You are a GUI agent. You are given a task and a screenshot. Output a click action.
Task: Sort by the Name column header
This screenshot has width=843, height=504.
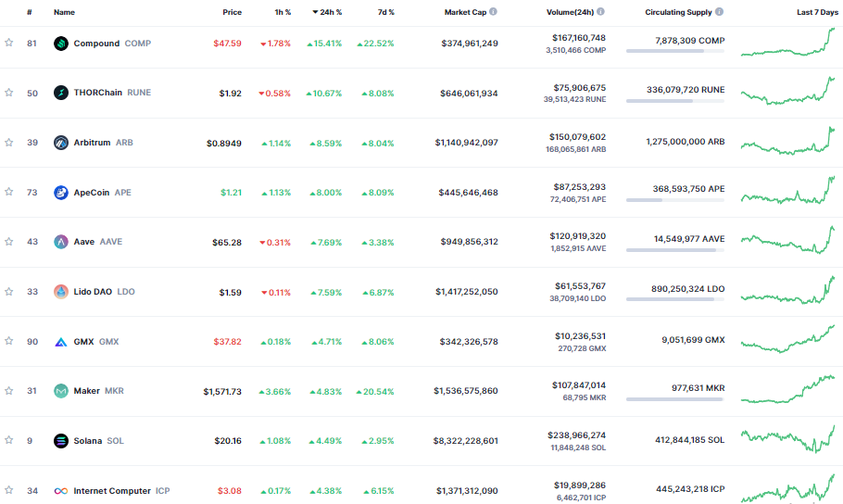(x=64, y=12)
